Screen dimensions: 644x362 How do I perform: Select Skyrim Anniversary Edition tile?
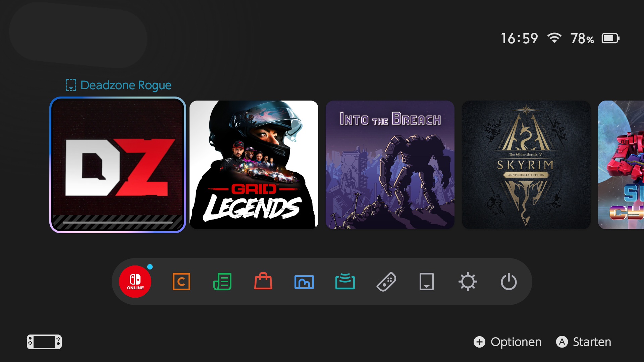coord(526,165)
